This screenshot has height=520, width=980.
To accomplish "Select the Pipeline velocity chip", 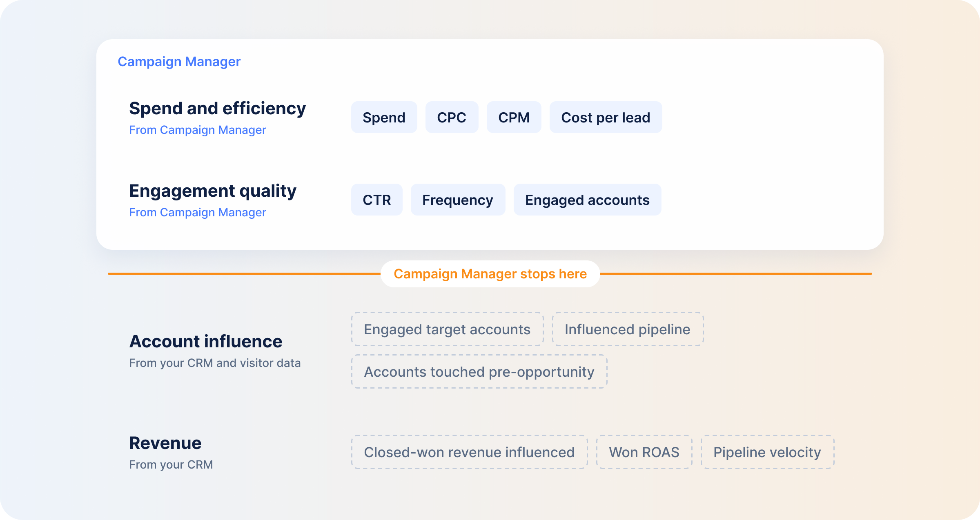I will [767, 452].
